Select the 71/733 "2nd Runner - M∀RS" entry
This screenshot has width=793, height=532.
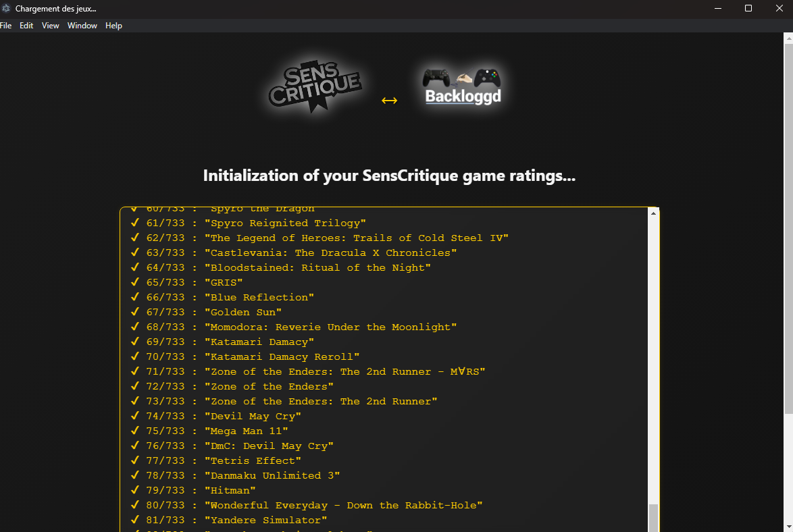[x=307, y=371]
